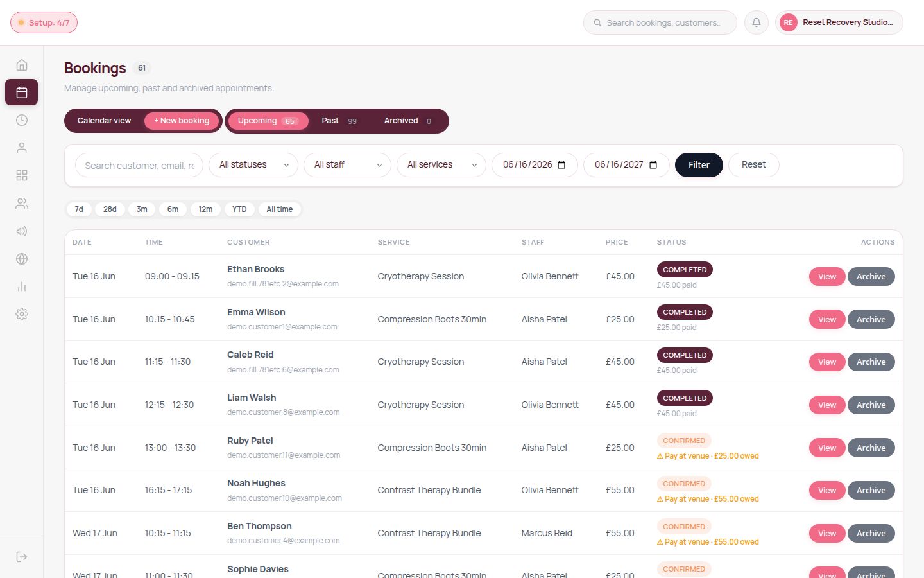View Caleb Reid booking
The height and width of the screenshot is (578, 924).
[x=827, y=362]
